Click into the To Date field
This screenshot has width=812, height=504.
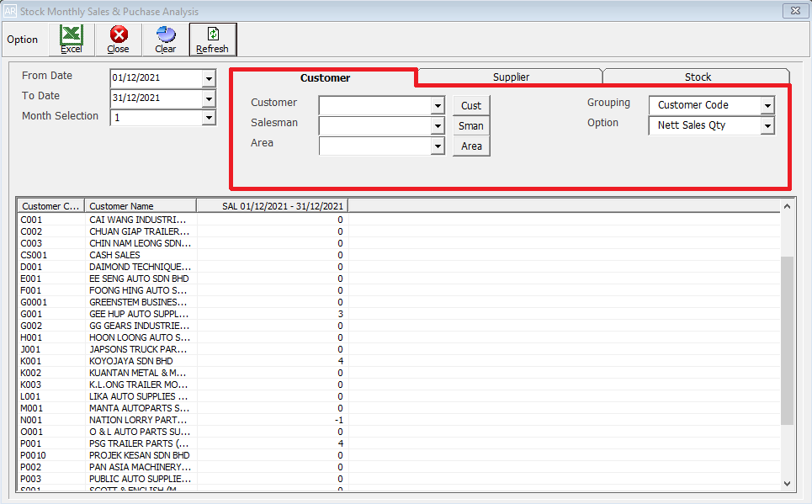pos(157,98)
